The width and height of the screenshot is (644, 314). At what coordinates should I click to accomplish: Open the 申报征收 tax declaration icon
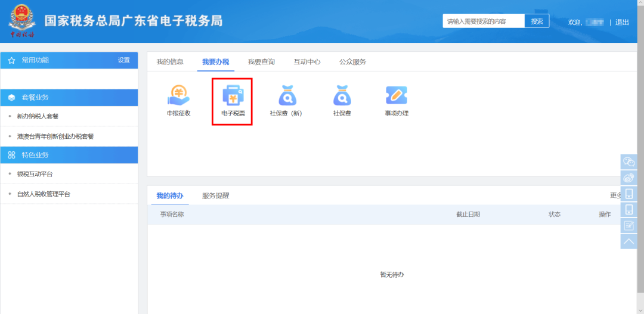coord(178,100)
